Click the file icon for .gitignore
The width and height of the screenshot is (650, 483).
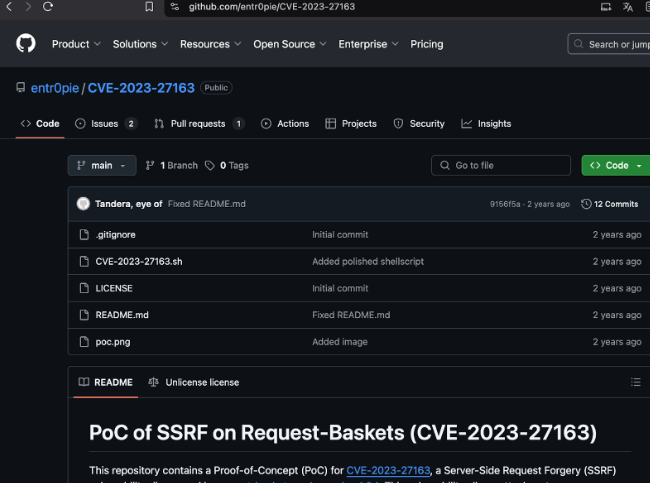coord(84,235)
